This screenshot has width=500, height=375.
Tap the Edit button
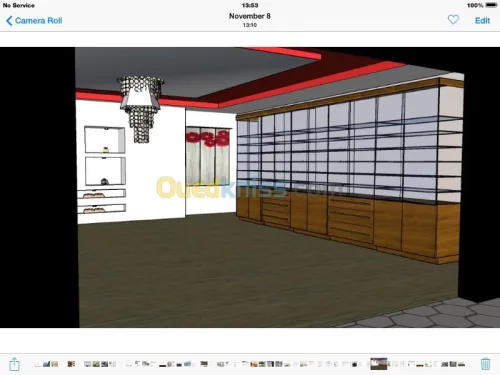pyautogui.click(x=482, y=21)
